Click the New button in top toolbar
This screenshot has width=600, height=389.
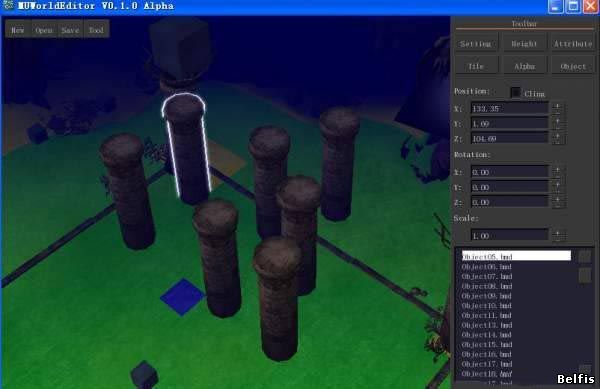(x=18, y=29)
